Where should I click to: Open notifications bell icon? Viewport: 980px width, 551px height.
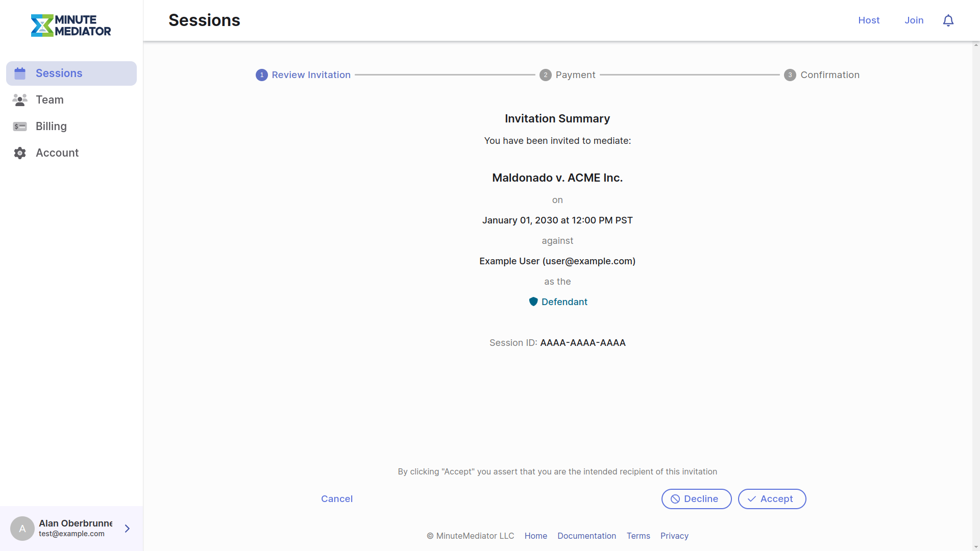[x=948, y=20]
